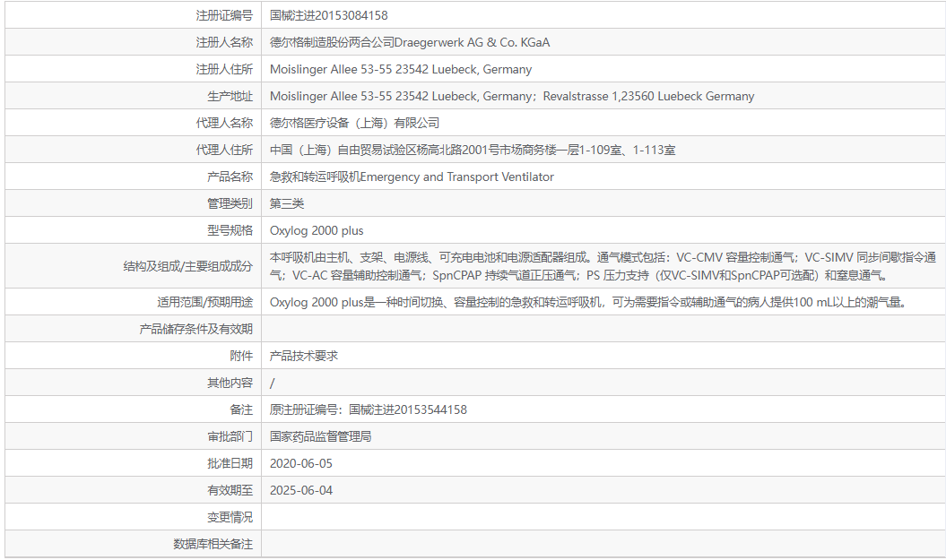The width and height of the screenshot is (946, 560).
Task: Select production address containing Revalstrasse 1,23560
Action: point(512,96)
